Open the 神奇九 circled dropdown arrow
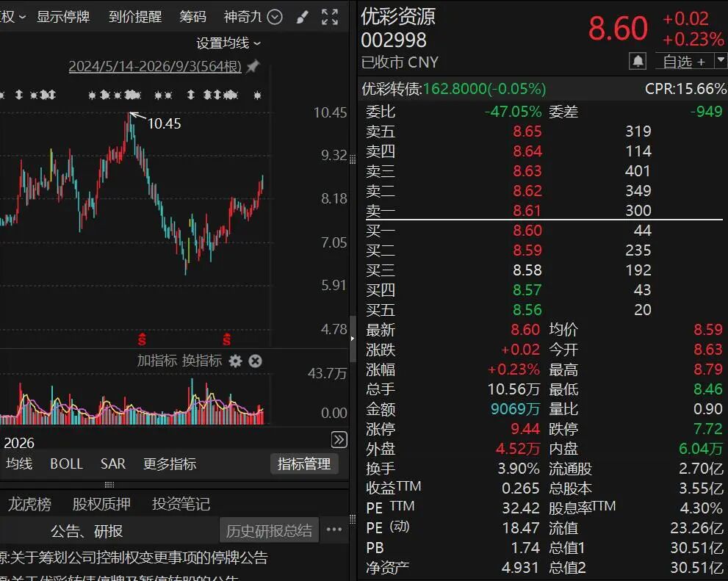Image resolution: width=728 pixels, height=581 pixels. 275,17
